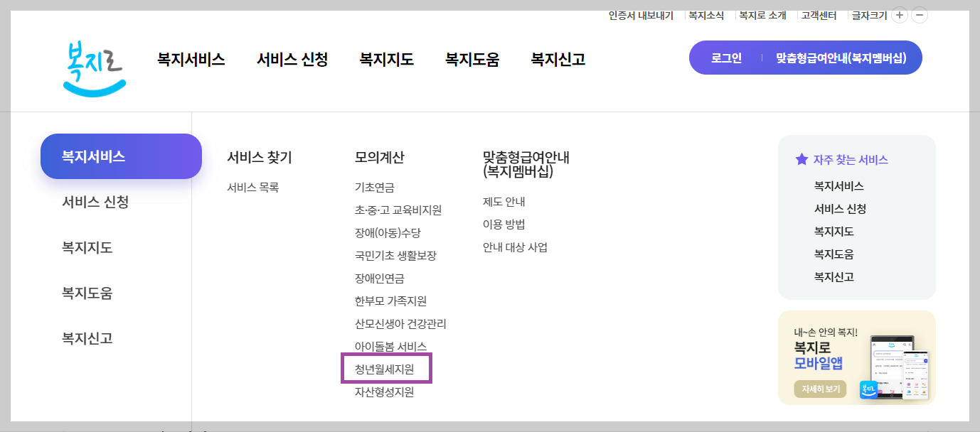
Task: Select 복지서비스 in the top navigation
Action: [189, 60]
